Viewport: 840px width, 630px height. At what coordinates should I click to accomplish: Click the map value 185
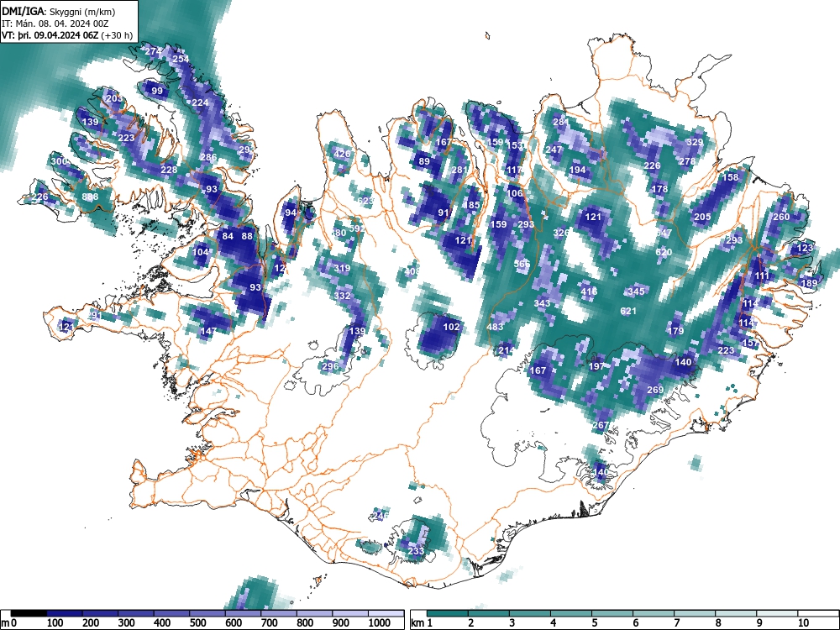(472, 205)
